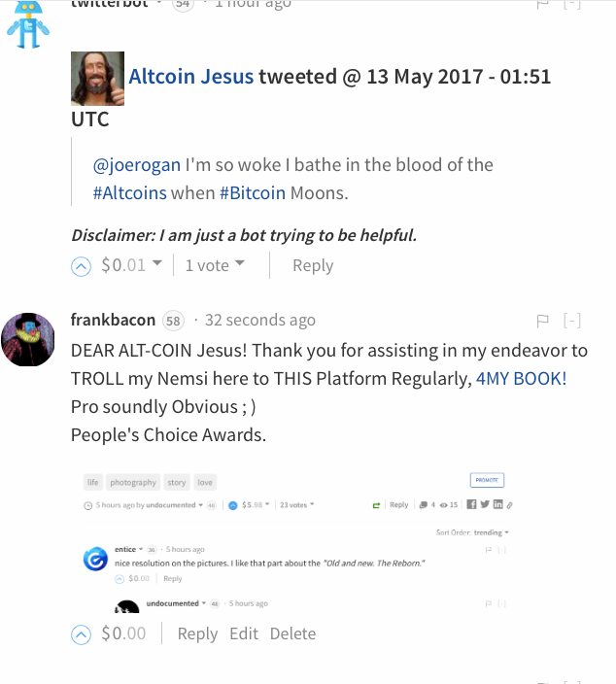Viewport: 616px width, 684px height.
Task: Flag frankbacon's comment
Action: (x=543, y=321)
